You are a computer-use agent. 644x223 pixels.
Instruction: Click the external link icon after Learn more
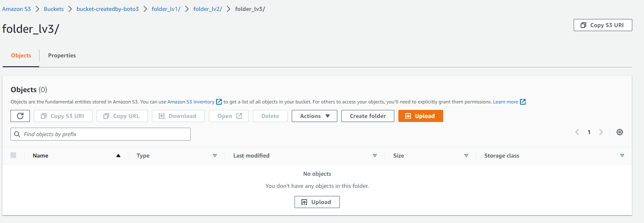(x=523, y=102)
